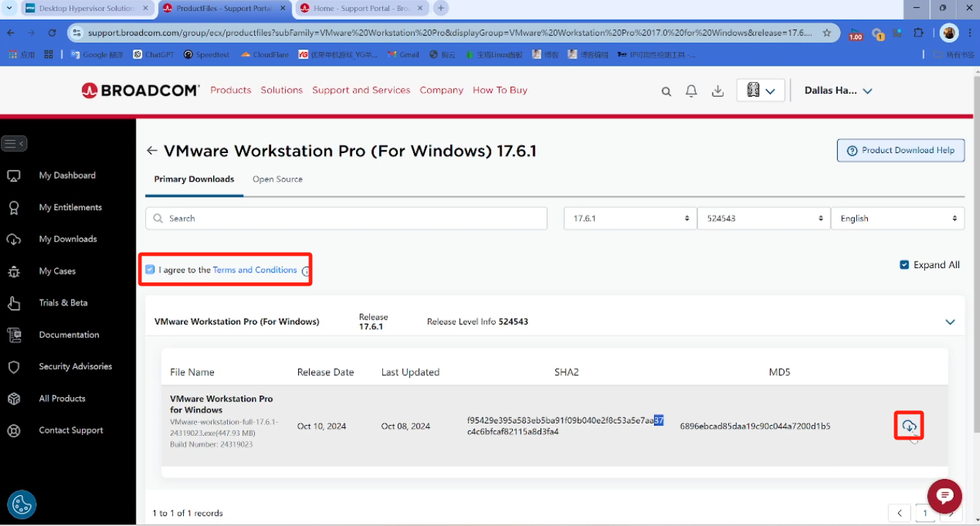Switch to Desktop Hypervisor Solutions browser tab
The height and width of the screenshot is (526, 980).
(86, 9)
